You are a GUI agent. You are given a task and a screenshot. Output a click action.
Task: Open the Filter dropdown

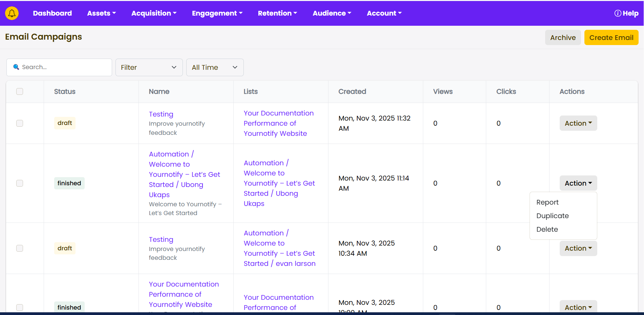(149, 67)
